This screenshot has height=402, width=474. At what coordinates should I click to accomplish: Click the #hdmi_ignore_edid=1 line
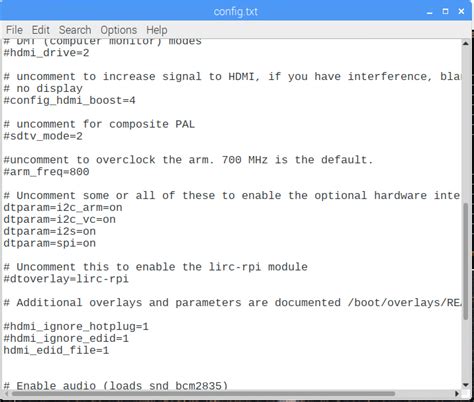(66, 338)
